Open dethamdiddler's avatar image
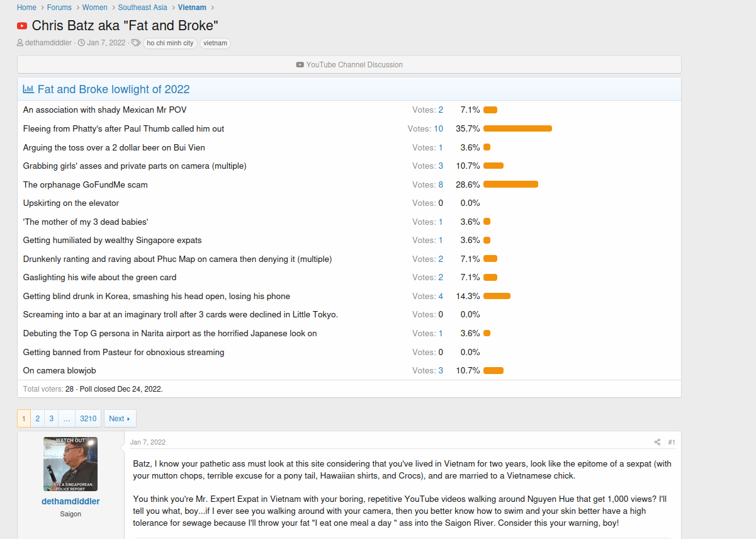Image resolution: width=756 pixels, height=539 pixels. (x=71, y=464)
